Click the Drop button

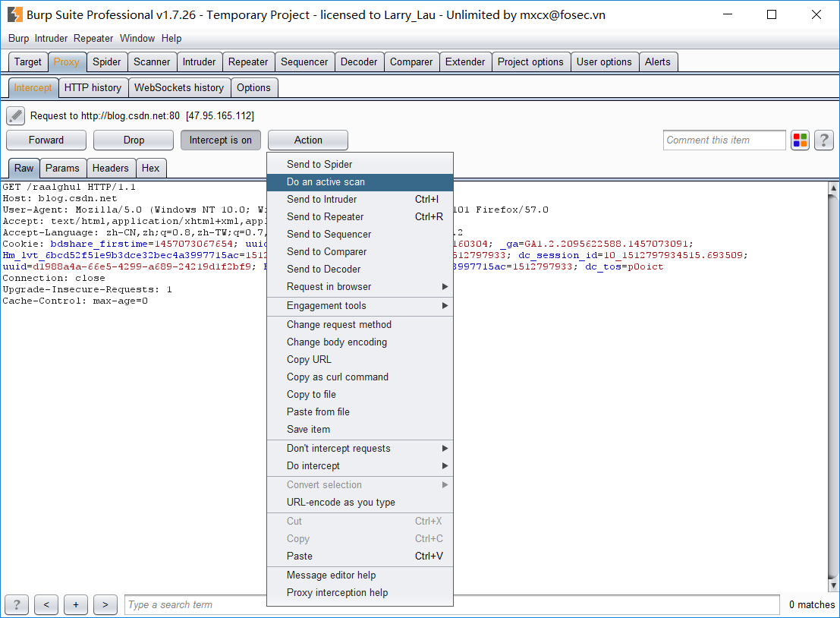[134, 140]
